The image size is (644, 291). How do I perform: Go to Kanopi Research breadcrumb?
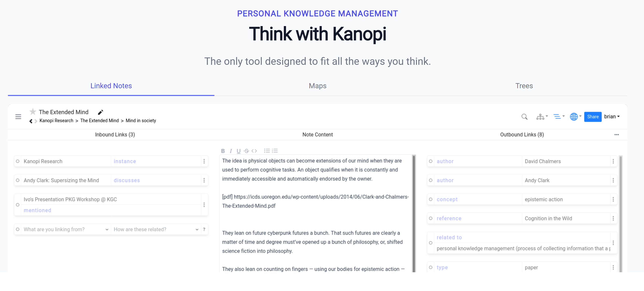[x=56, y=120]
